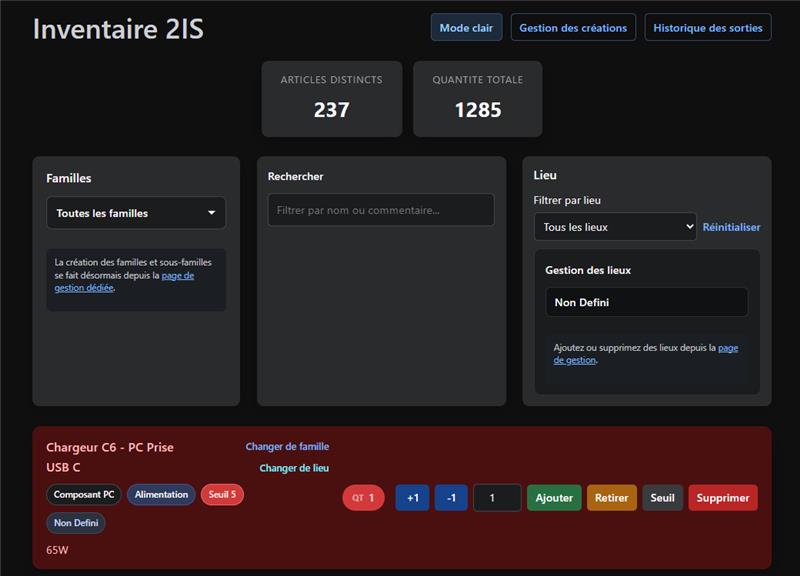
Task: Click the orange Retirer button
Action: click(611, 498)
